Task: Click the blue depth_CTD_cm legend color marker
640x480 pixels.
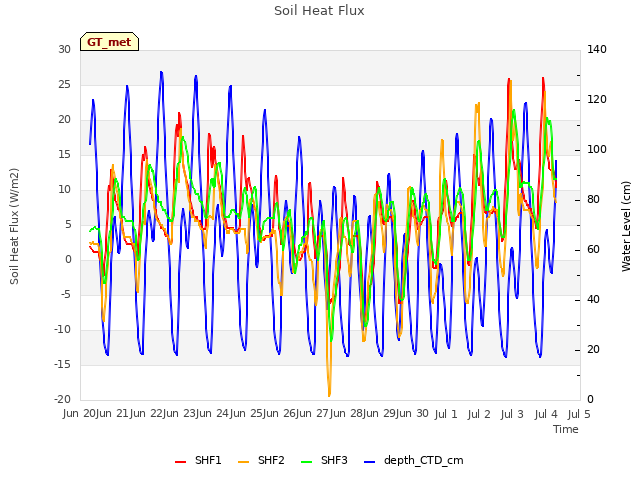Action: pyautogui.click(x=369, y=462)
